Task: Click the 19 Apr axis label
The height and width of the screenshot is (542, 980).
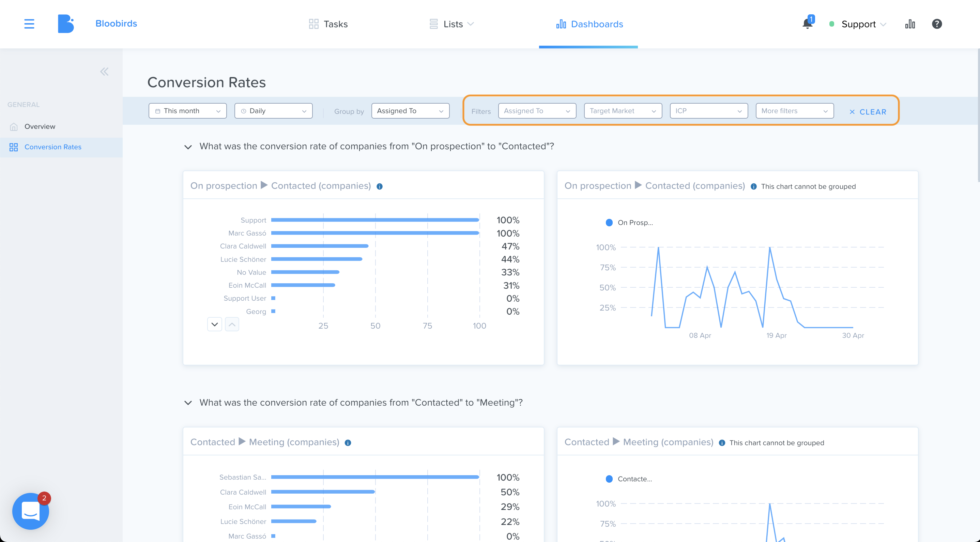Action: click(776, 336)
